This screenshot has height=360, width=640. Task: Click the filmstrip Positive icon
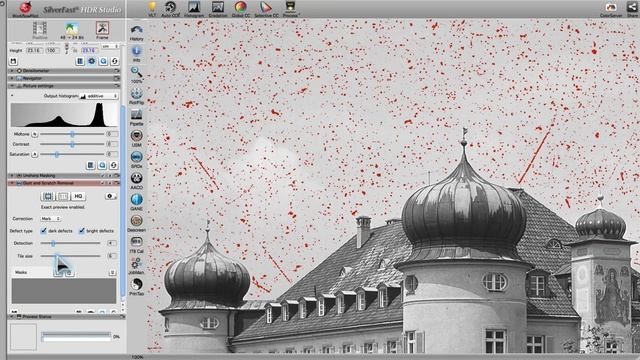(x=40, y=30)
